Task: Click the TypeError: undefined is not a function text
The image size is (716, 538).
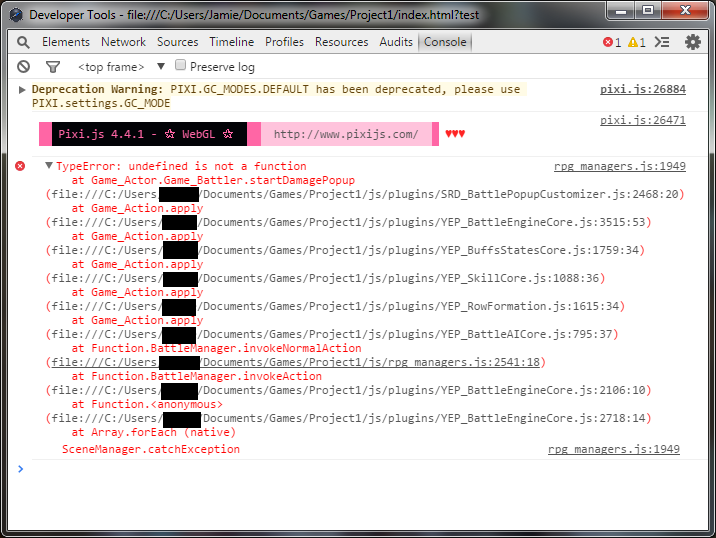Action: pos(181,166)
